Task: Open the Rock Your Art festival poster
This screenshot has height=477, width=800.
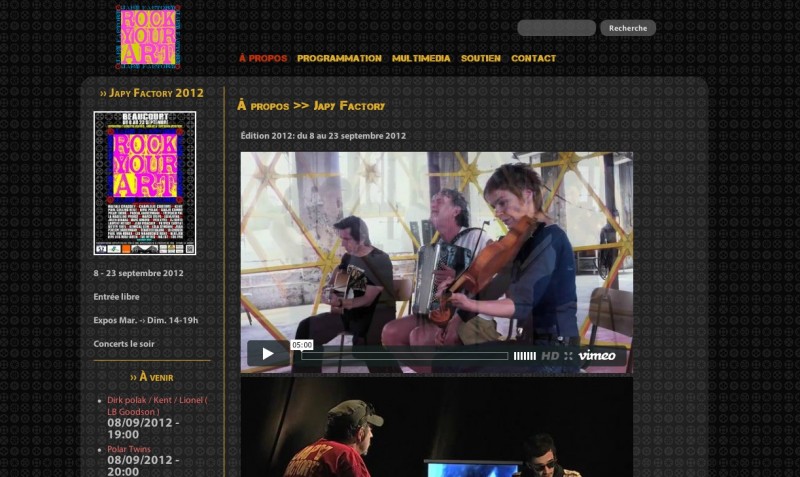Action: (145, 183)
